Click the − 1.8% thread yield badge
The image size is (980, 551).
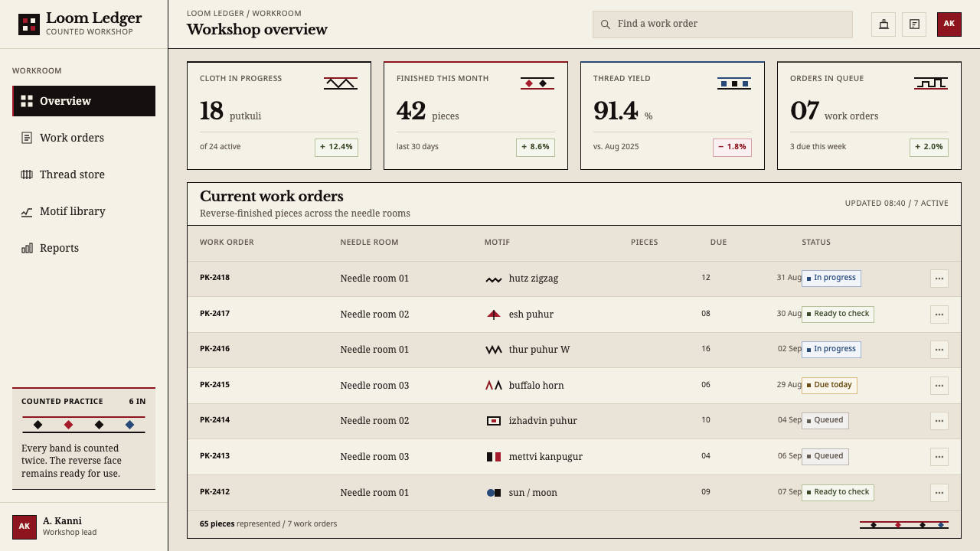point(732,147)
